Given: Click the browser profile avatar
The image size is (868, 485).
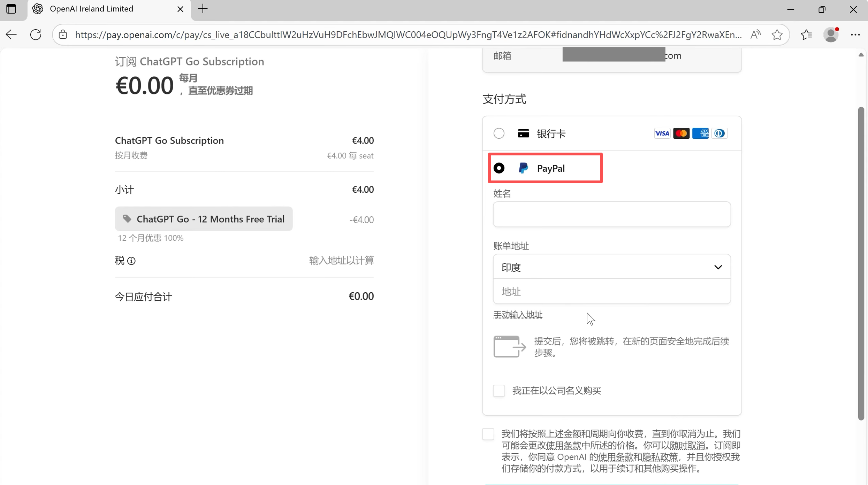Looking at the screenshot, I should coord(831,35).
